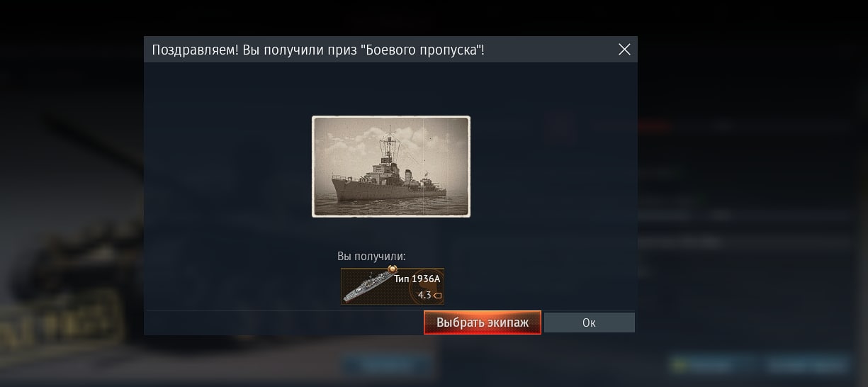
Task: Confirm the prize with the Ок button
Action: coord(589,322)
